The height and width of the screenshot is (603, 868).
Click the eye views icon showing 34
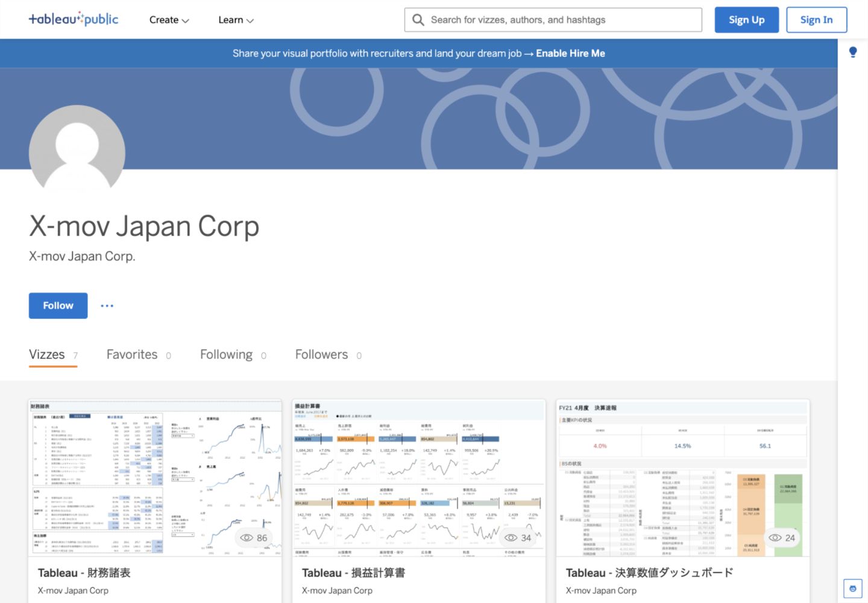click(x=511, y=538)
